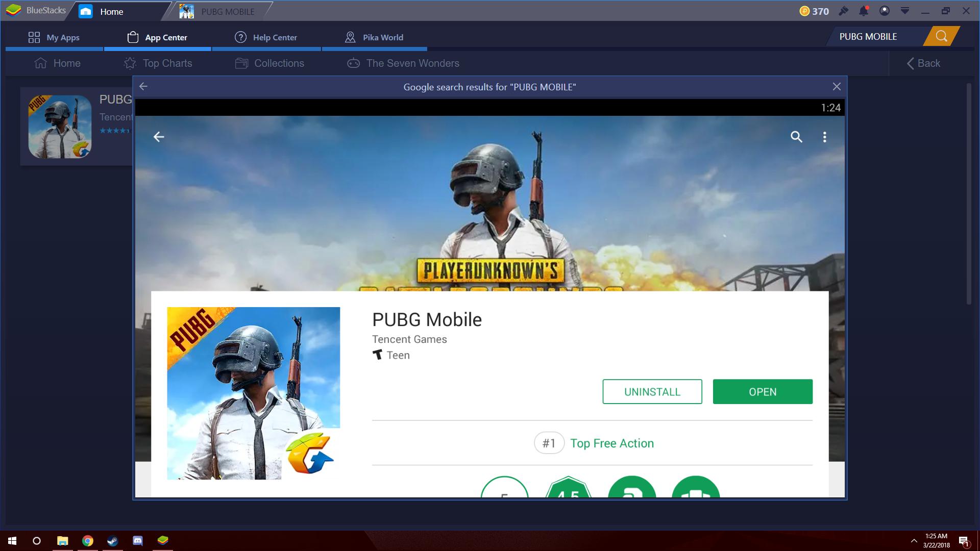The height and width of the screenshot is (551, 980).
Task: Click the UNINSTALL button for PUBG Mobile
Action: [x=652, y=391]
